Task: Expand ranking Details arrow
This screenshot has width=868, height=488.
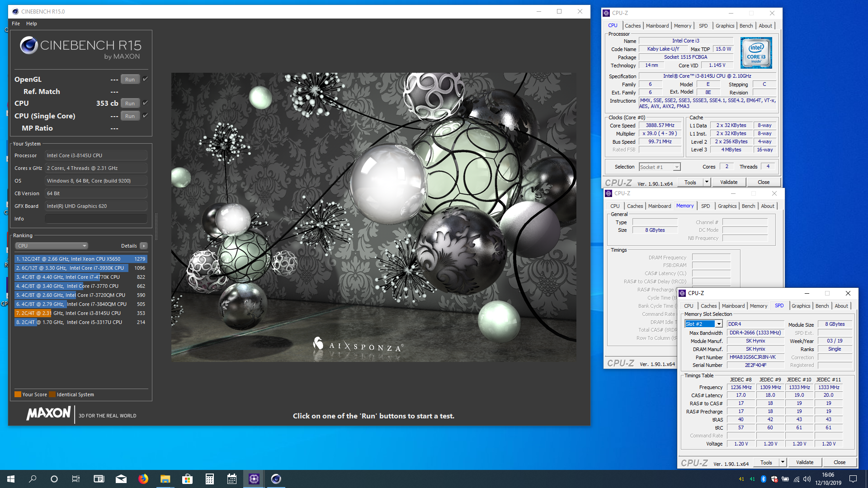Action: pyautogui.click(x=144, y=246)
